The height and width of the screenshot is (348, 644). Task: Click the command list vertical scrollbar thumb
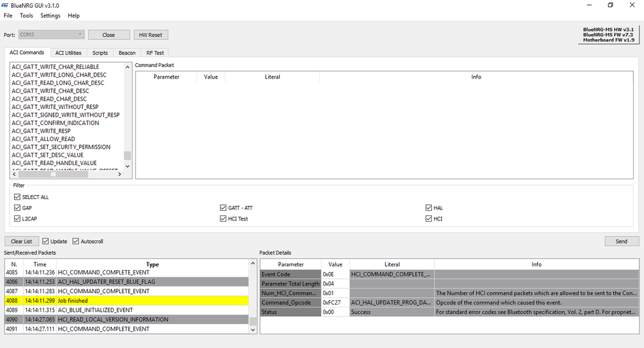click(128, 155)
